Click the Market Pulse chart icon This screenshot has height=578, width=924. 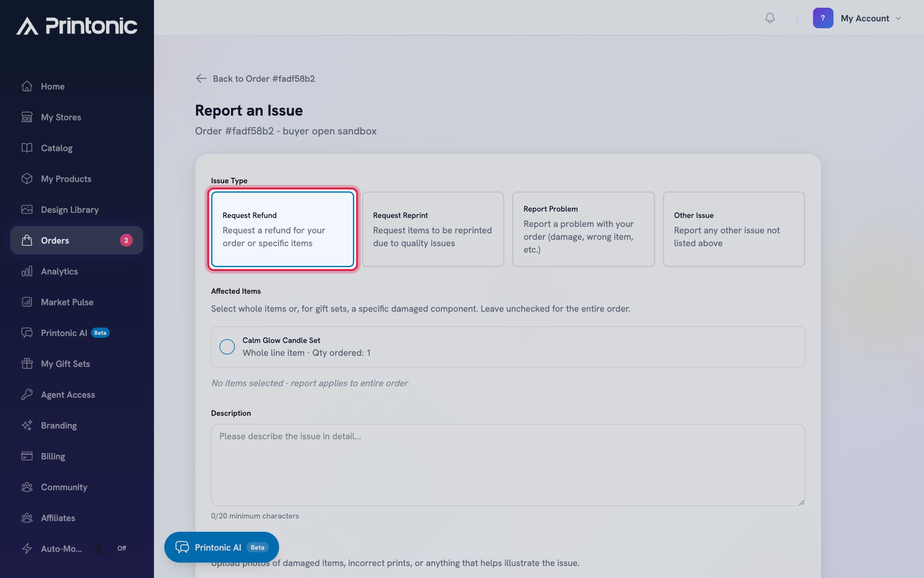point(27,302)
